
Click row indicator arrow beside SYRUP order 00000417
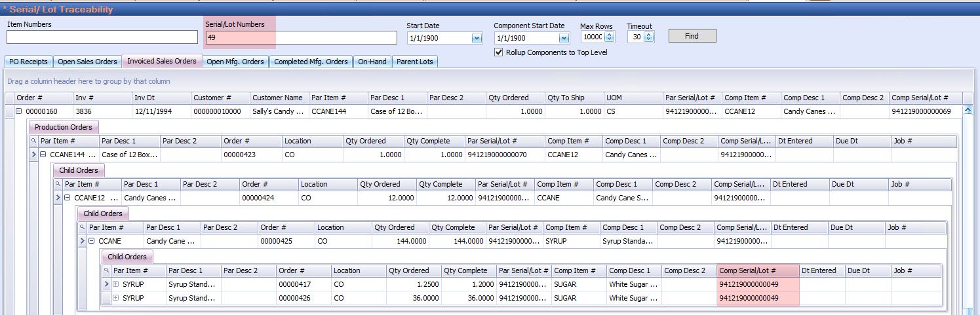pyautogui.click(x=107, y=284)
